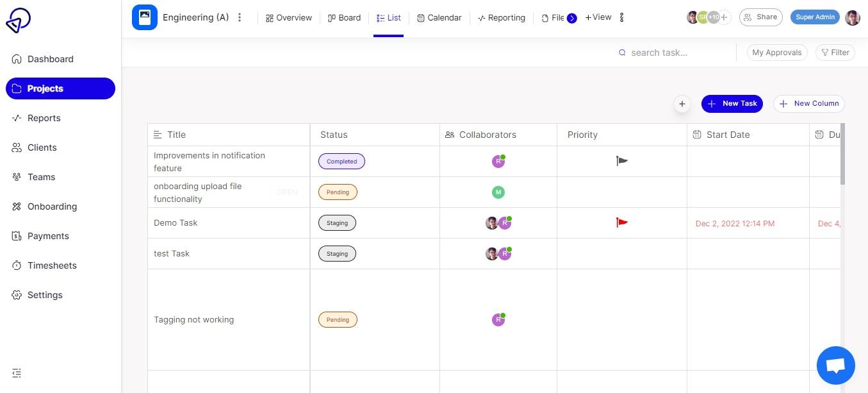868x393 pixels.
Task: Open the Filter options
Action: click(x=835, y=53)
